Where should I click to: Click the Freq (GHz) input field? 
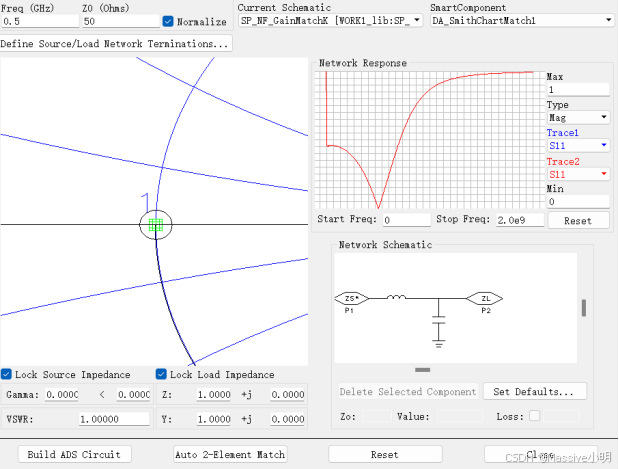40,21
